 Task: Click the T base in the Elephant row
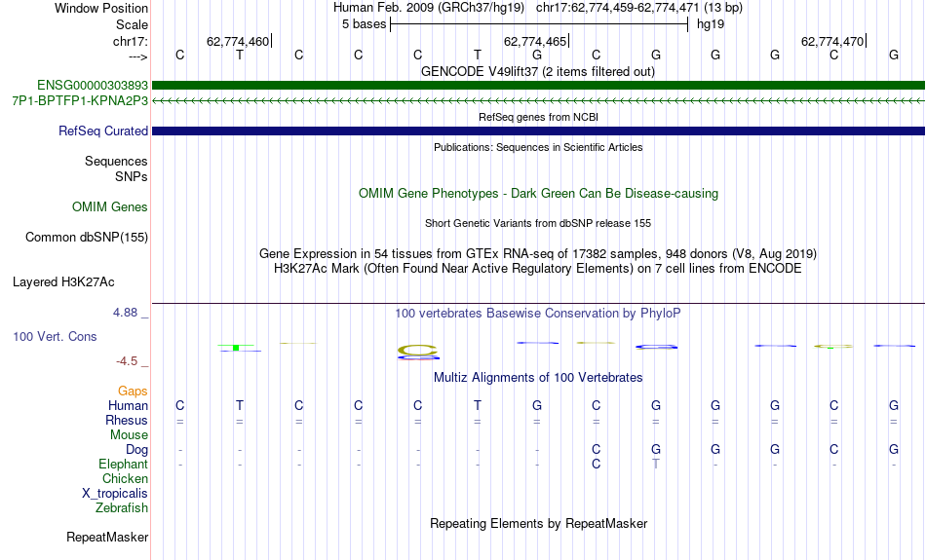(x=656, y=465)
